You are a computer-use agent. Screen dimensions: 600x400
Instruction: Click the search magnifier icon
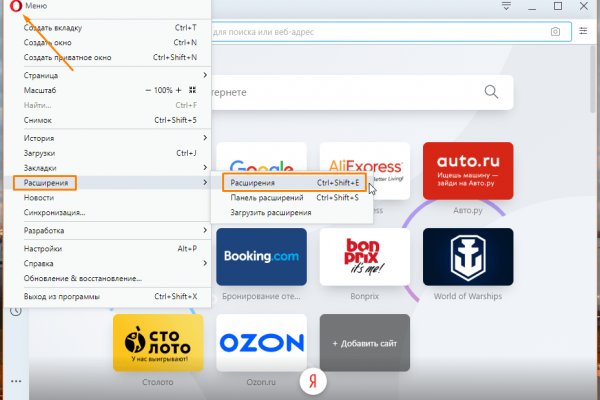pyautogui.click(x=491, y=92)
